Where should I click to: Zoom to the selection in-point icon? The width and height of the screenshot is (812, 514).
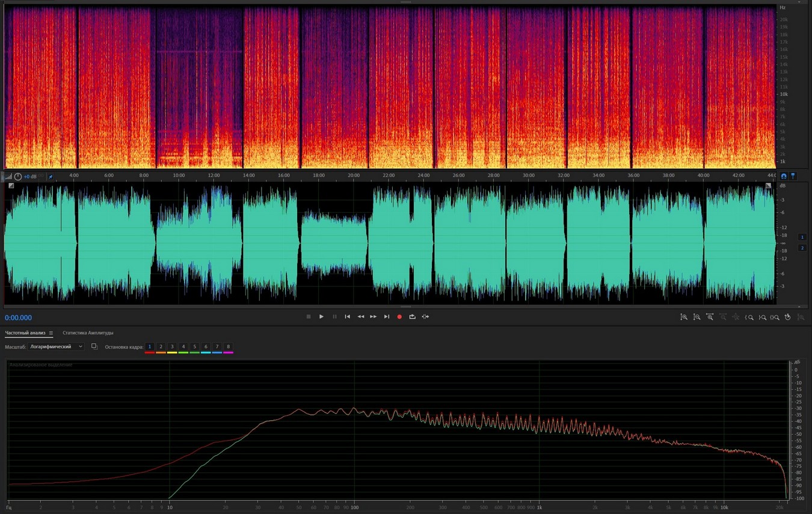click(x=749, y=317)
